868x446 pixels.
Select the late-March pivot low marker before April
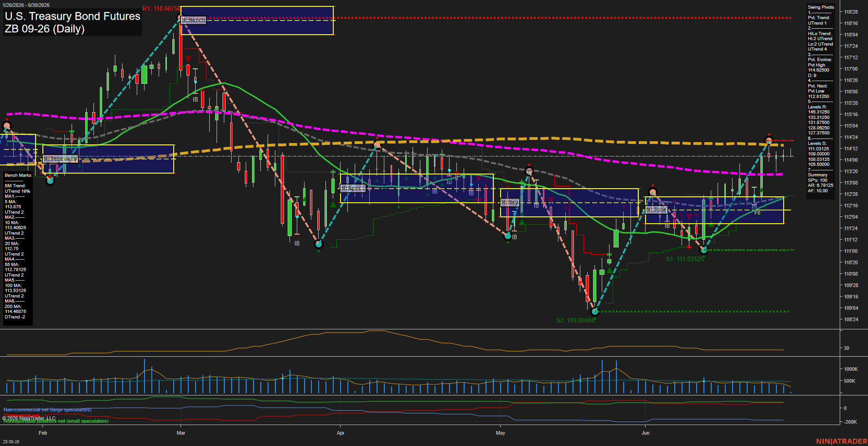(319, 244)
